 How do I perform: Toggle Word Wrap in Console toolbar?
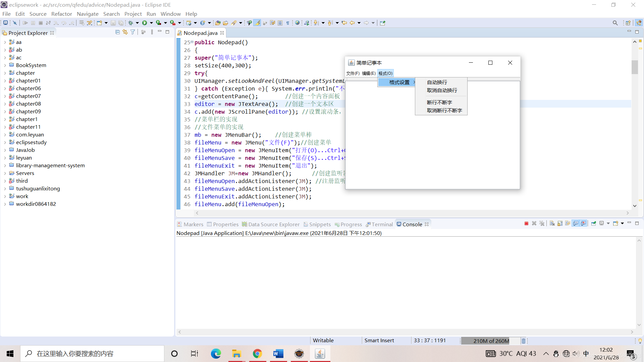(568, 224)
